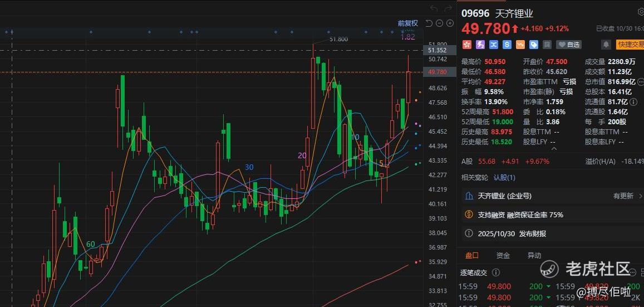Reset chart zoom with the circular arrow icon
The height and width of the screenshot is (307, 644).
(429, 23)
